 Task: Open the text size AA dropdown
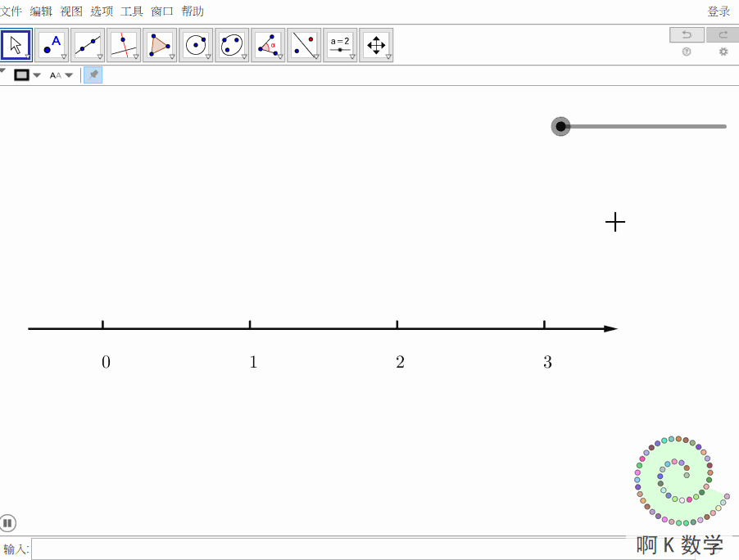point(61,75)
